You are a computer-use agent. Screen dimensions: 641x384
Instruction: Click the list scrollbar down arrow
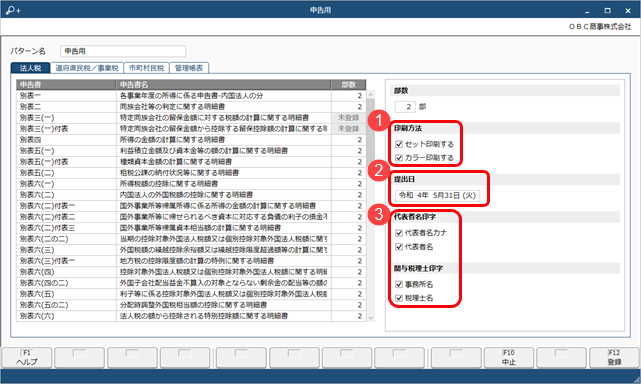[x=371, y=317]
